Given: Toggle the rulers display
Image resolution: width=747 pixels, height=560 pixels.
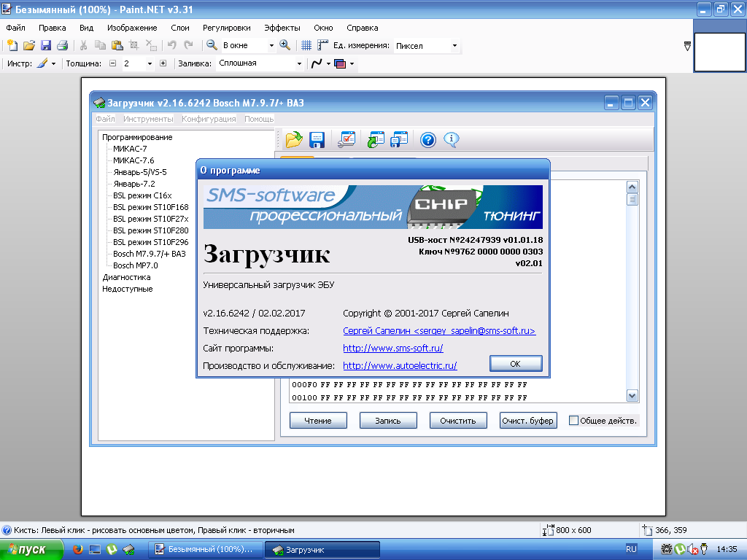Looking at the screenshot, I should tap(322, 45).
